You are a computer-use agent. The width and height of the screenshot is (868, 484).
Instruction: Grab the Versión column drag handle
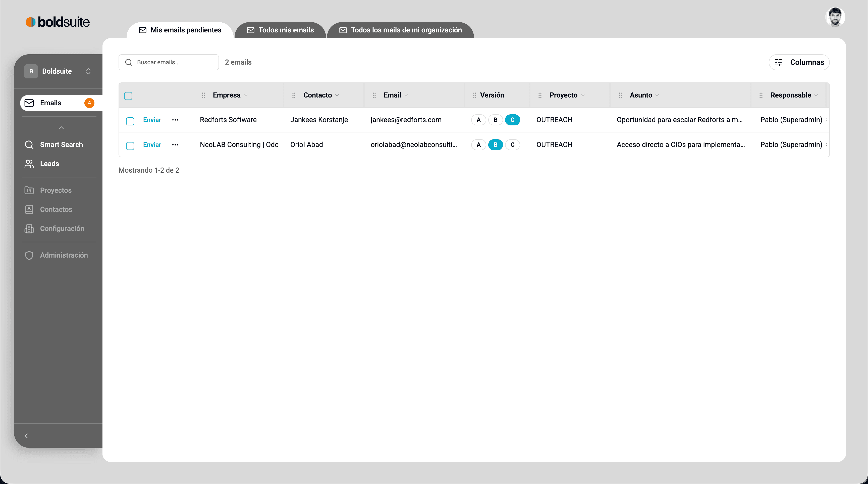point(474,95)
